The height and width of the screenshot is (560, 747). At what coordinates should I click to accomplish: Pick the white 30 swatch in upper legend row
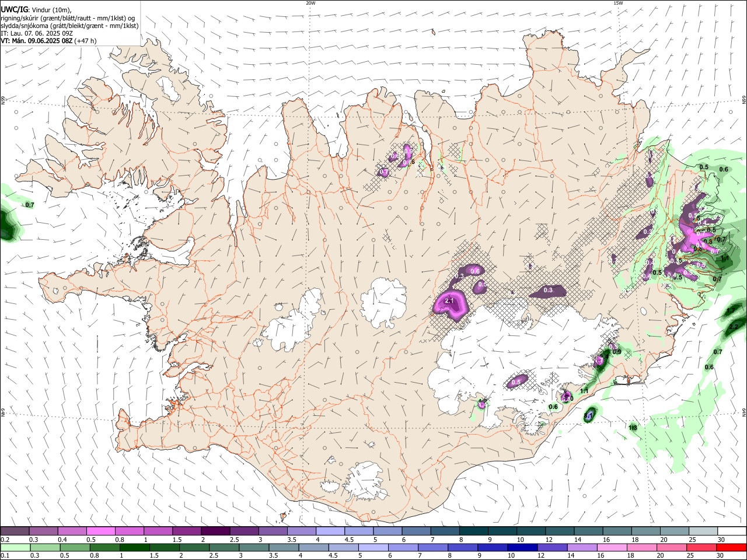[x=732, y=531]
